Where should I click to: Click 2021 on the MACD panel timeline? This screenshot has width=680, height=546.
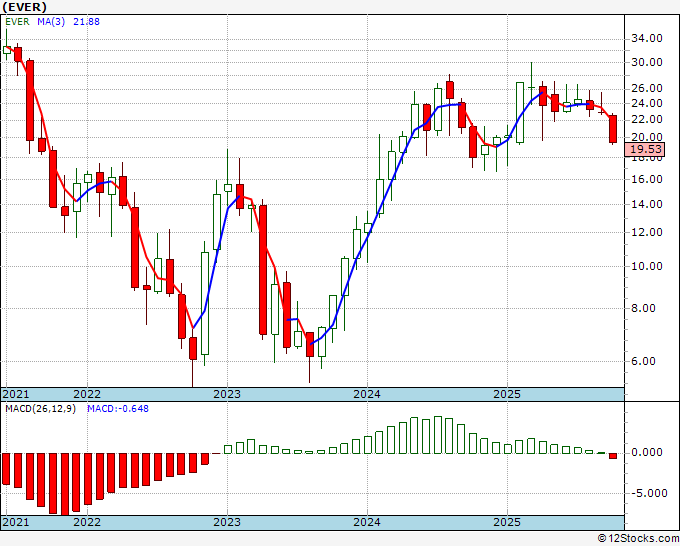16,522
